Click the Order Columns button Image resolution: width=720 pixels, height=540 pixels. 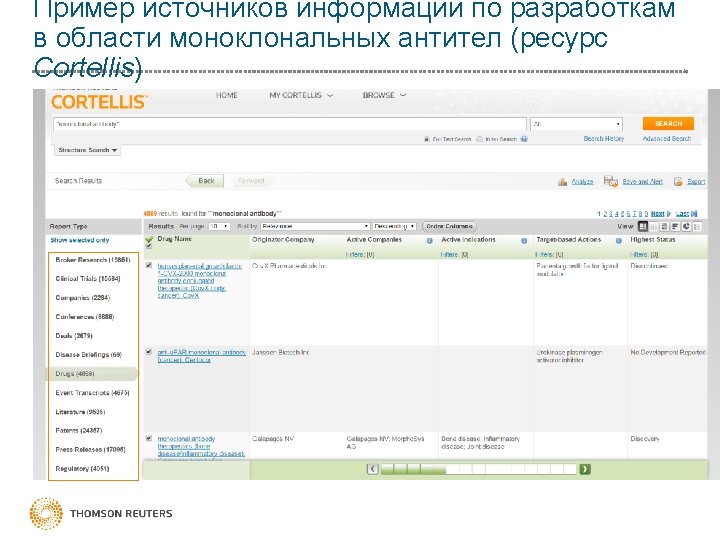(x=449, y=226)
